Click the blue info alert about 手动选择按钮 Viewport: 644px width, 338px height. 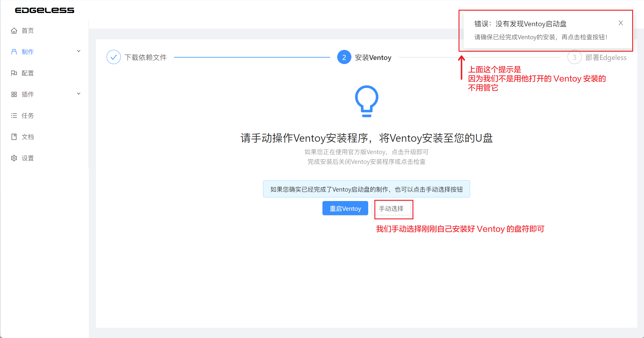(366, 189)
